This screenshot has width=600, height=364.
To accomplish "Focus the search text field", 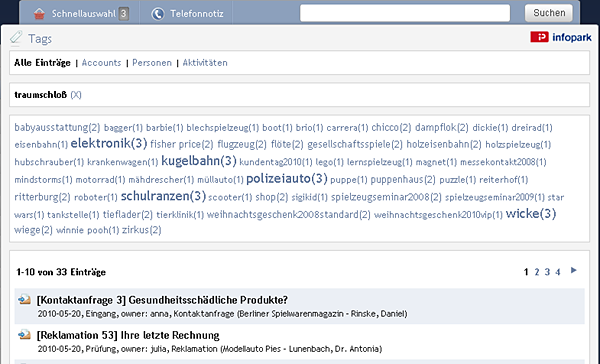I will tap(405, 13).
